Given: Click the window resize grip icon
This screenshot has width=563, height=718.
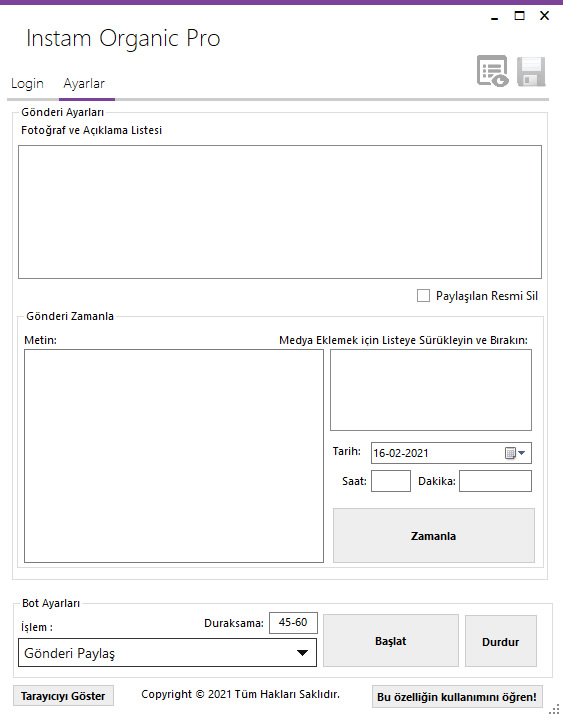Looking at the screenshot, I should (x=555, y=709).
